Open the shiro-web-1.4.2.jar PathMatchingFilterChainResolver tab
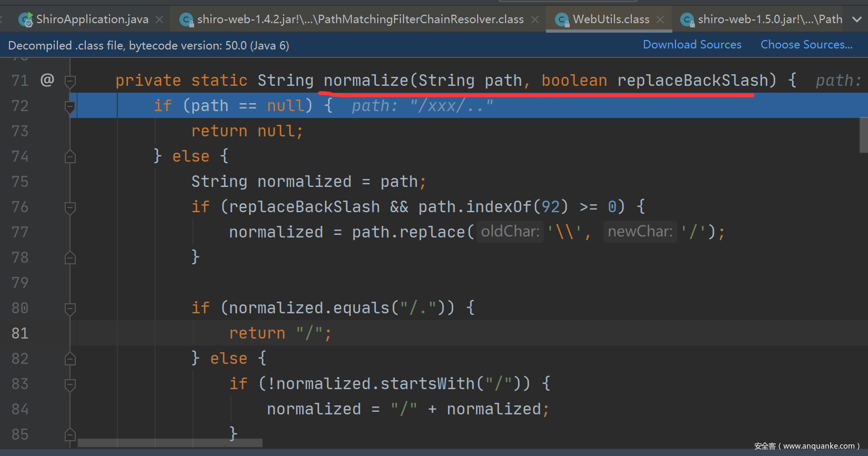 tap(360, 19)
